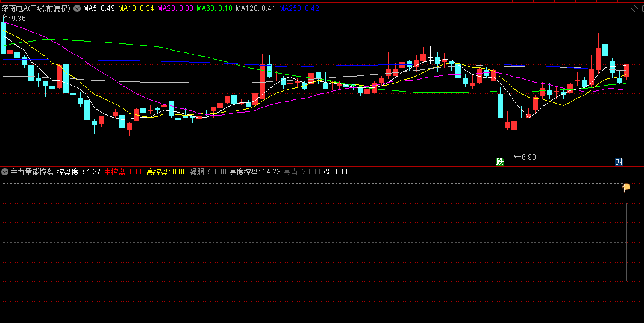This screenshot has height=323, width=644.
Task: Click 中控盘: 0.00 value
Action: click(x=124, y=172)
